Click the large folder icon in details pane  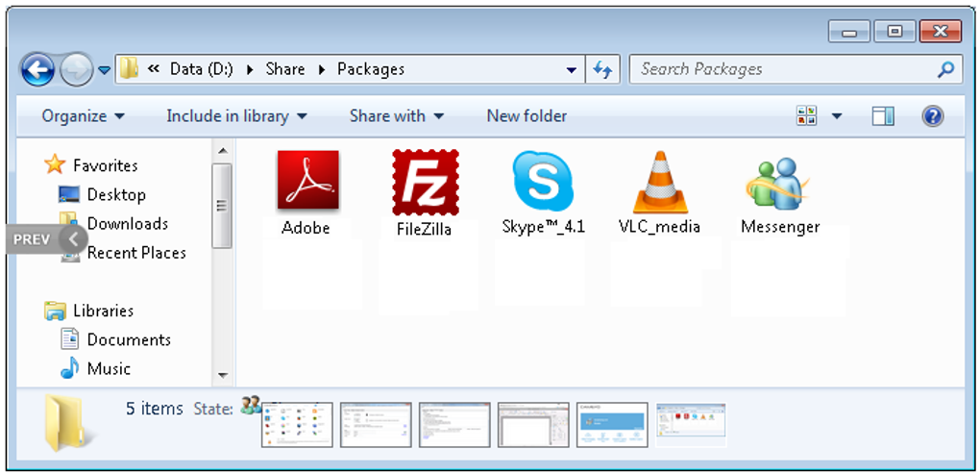[69, 422]
